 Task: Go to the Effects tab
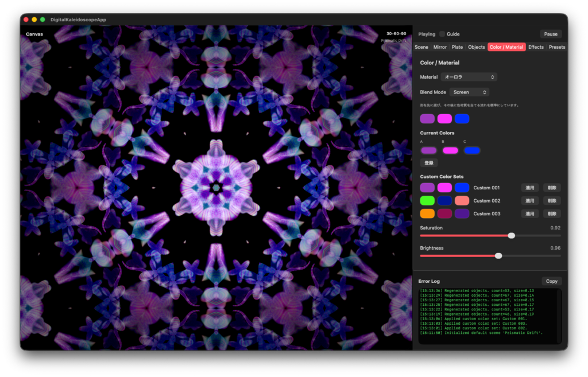[536, 47]
